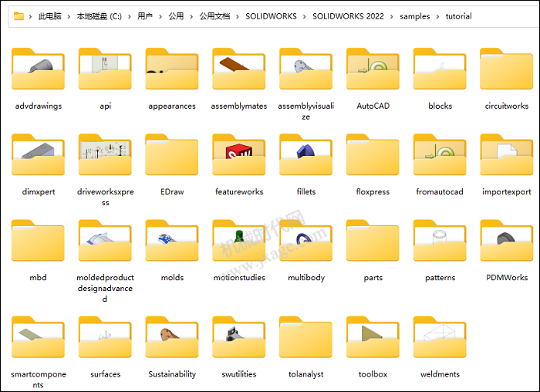The width and height of the screenshot is (540, 392).
Task: Expand chevron after samples breadcrumb
Action: coord(437,16)
